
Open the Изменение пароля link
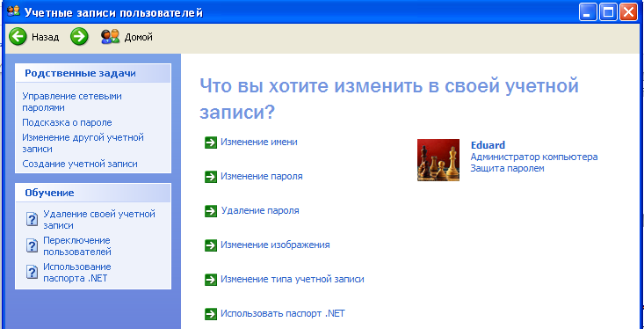(262, 177)
